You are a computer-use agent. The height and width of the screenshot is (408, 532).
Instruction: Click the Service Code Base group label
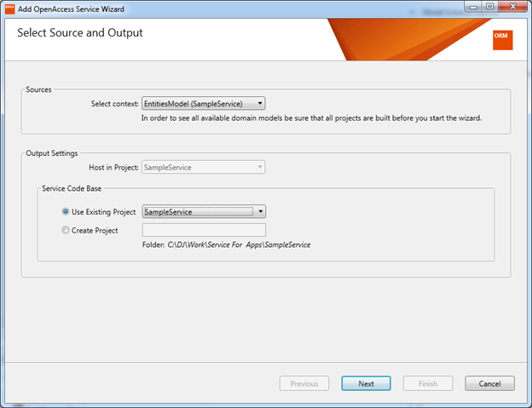click(73, 189)
